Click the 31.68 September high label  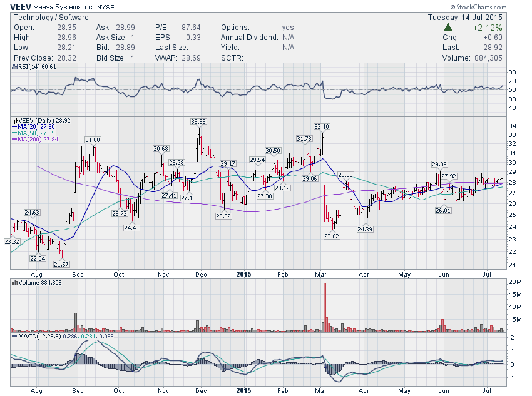93,140
